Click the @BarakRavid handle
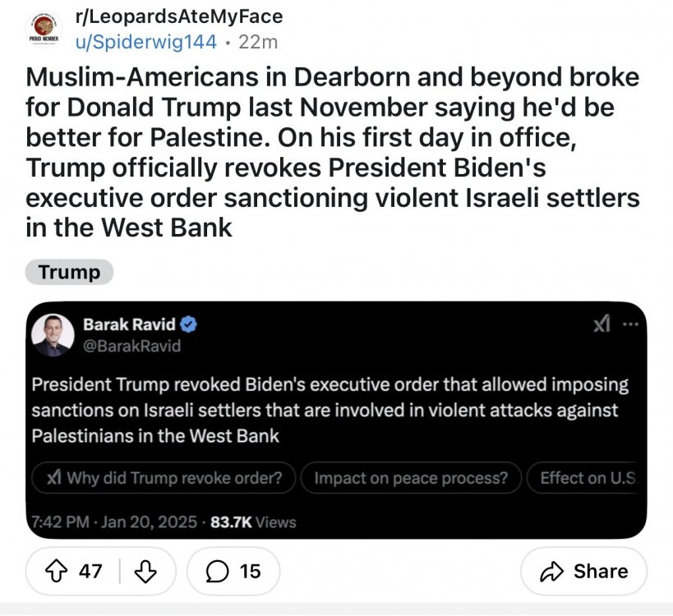Viewport: 673px width, 616px height. (x=131, y=346)
